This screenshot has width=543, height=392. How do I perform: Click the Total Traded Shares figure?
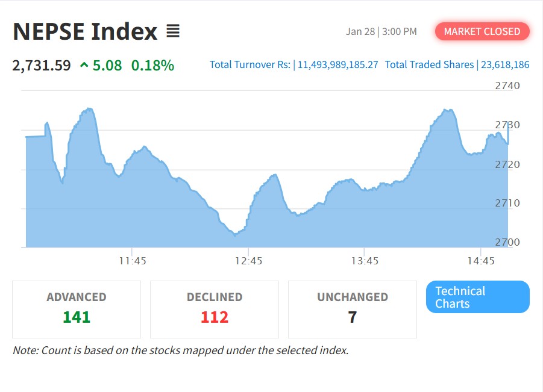[x=505, y=64]
